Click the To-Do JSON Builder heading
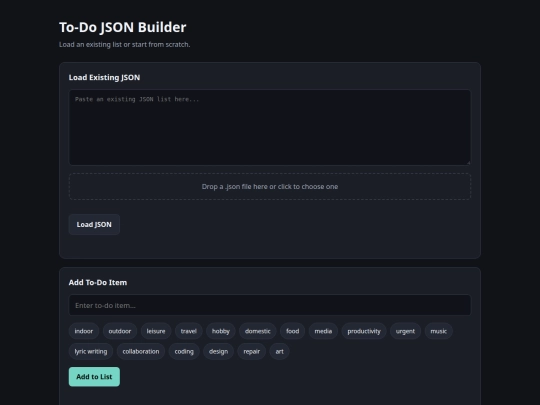 point(123,27)
